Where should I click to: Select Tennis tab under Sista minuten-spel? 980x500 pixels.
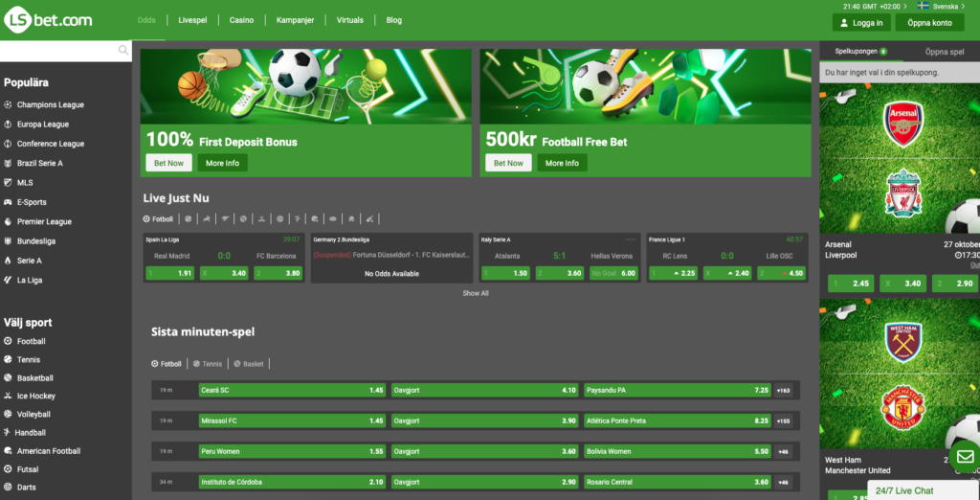pyautogui.click(x=208, y=364)
